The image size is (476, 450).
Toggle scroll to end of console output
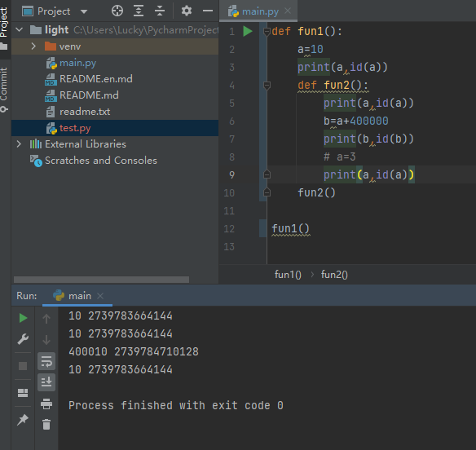point(46,382)
